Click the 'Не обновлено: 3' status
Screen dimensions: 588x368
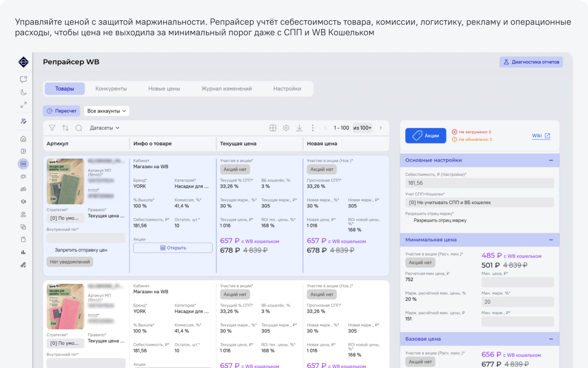coord(472,139)
